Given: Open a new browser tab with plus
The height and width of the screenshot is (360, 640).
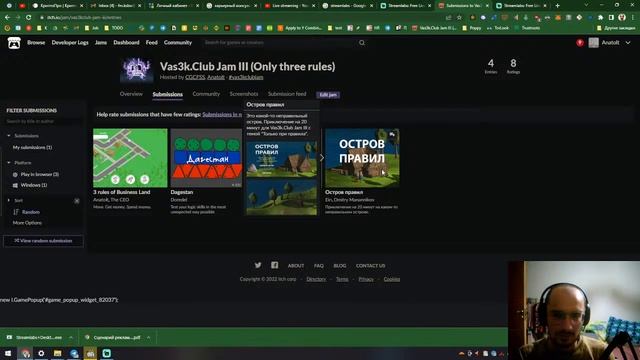Looking at the screenshot, I should pos(557,6).
